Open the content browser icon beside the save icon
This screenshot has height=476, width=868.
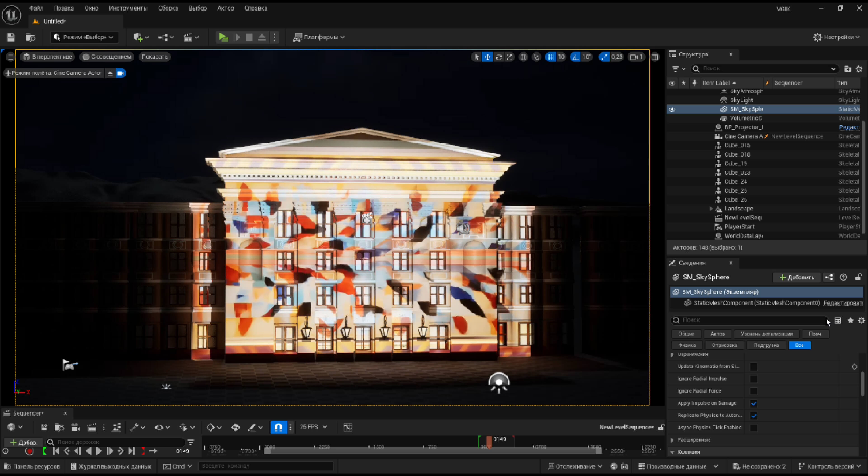click(x=30, y=37)
